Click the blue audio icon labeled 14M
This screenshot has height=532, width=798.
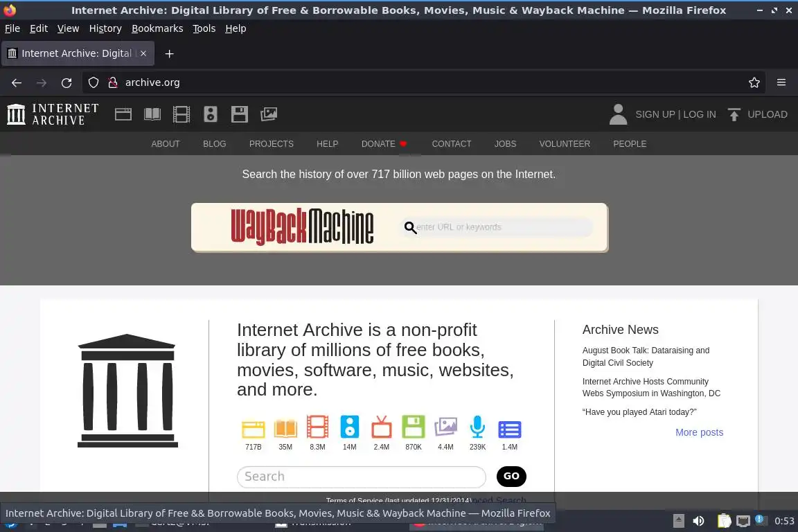(350, 427)
